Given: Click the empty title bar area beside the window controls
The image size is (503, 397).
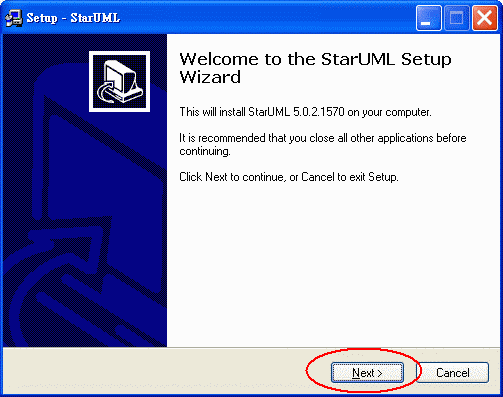Looking at the screenshot, I should [x=267, y=18].
